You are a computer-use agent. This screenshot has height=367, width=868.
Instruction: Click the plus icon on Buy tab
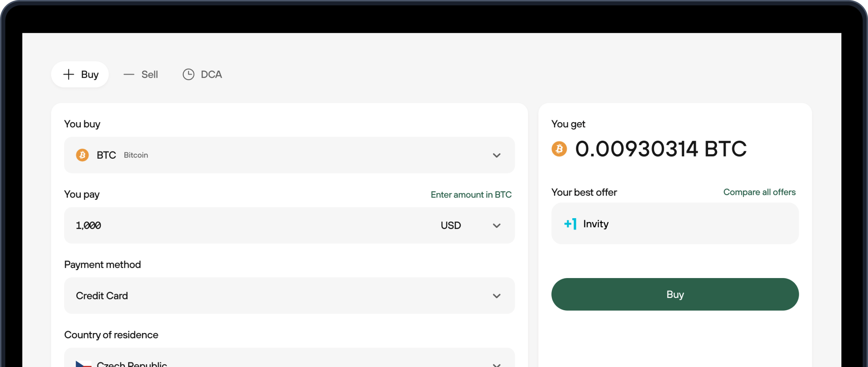(69, 74)
